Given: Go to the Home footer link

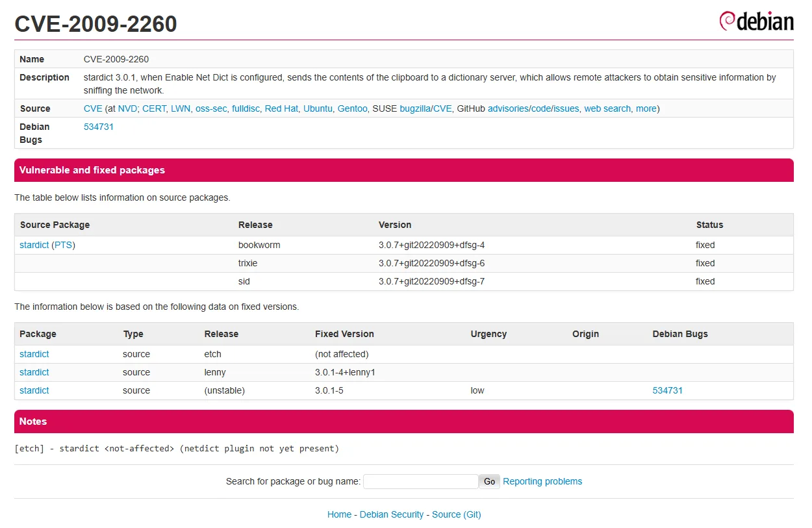Looking at the screenshot, I should point(339,514).
